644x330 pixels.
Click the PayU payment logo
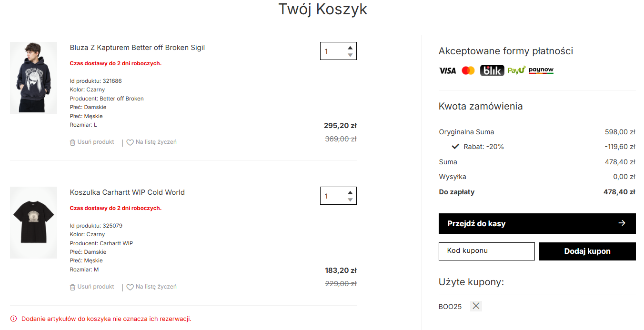point(516,70)
